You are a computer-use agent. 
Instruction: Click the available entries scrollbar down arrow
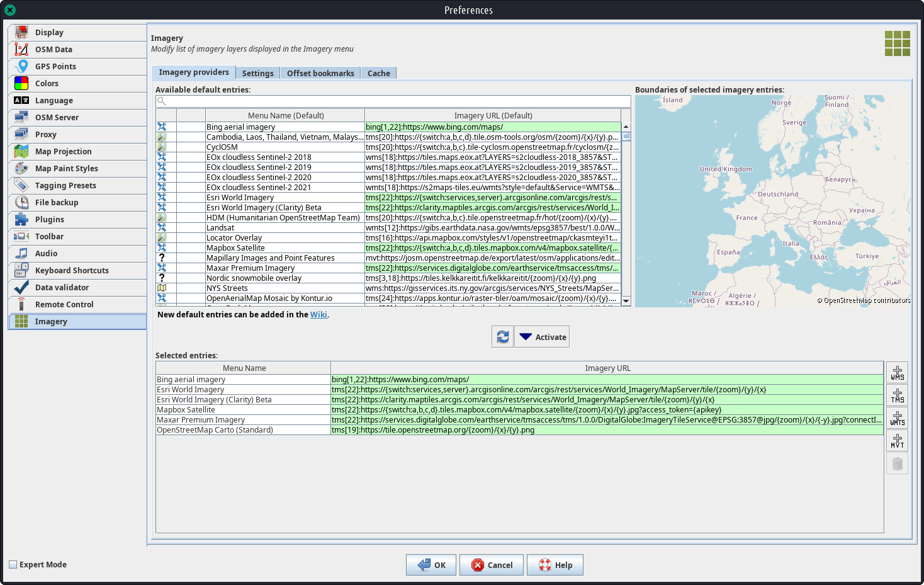click(626, 301)
